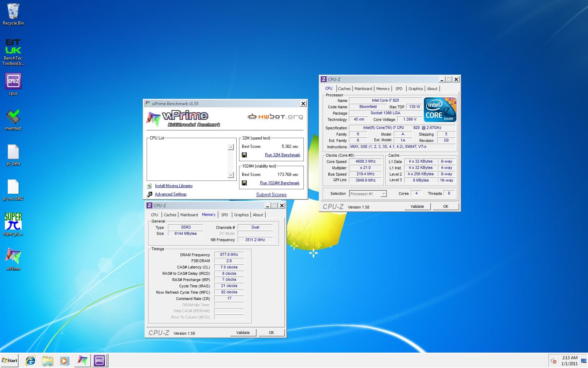Image resolution: width=588 pixels, height=368 pixels.
Task: Click the DRAM Frequency value 877.8 MHz
Action: [229, 255]
